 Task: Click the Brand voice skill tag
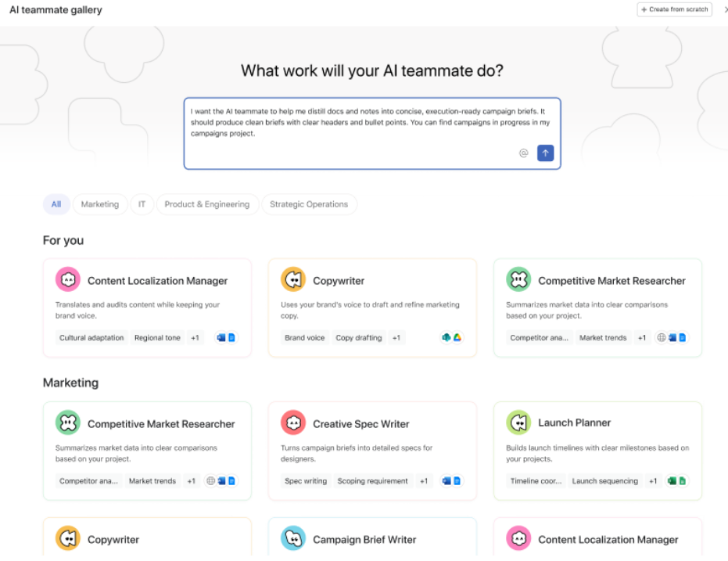[x=304, y=338]
